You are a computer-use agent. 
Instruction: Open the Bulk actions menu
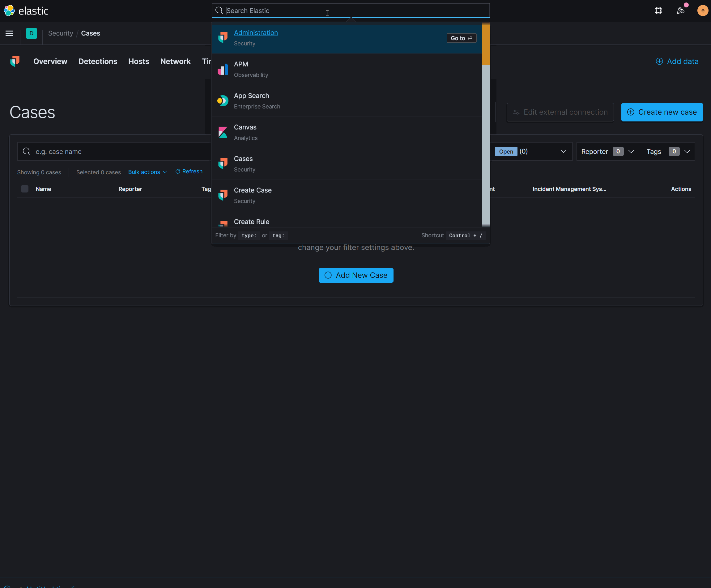tap(148, 171)
